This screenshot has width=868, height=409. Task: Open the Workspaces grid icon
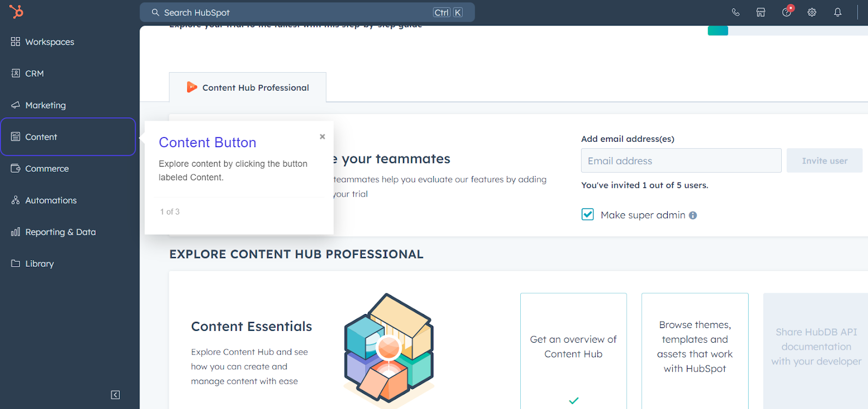tap(15, 42)
